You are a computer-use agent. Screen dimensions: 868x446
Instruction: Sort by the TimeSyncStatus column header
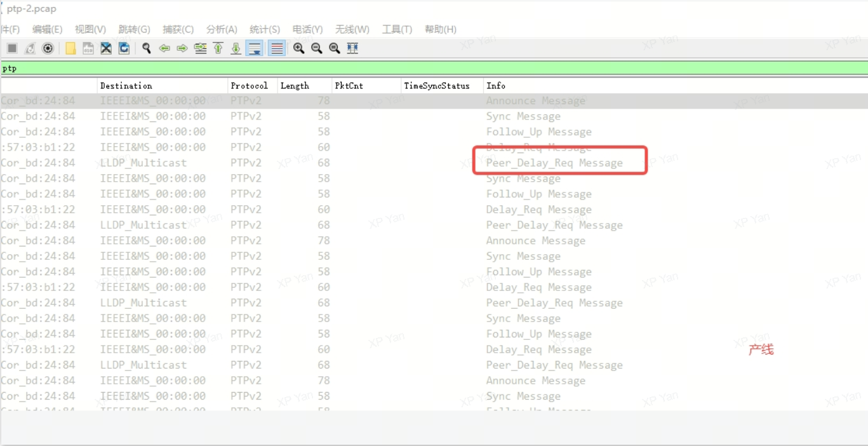442,86
